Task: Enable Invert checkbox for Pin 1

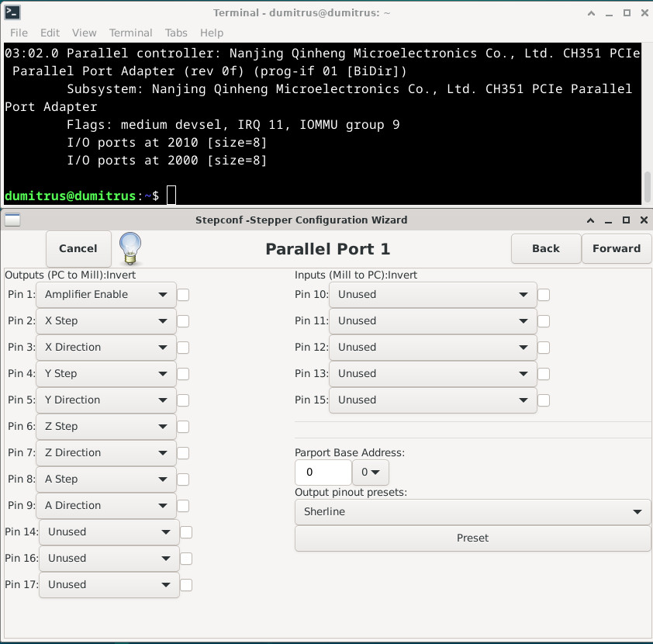Action: point(183,295)
